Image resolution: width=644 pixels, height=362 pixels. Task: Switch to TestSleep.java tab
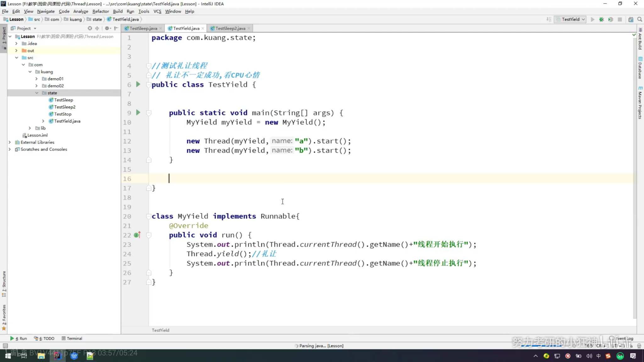coord(143,28)
